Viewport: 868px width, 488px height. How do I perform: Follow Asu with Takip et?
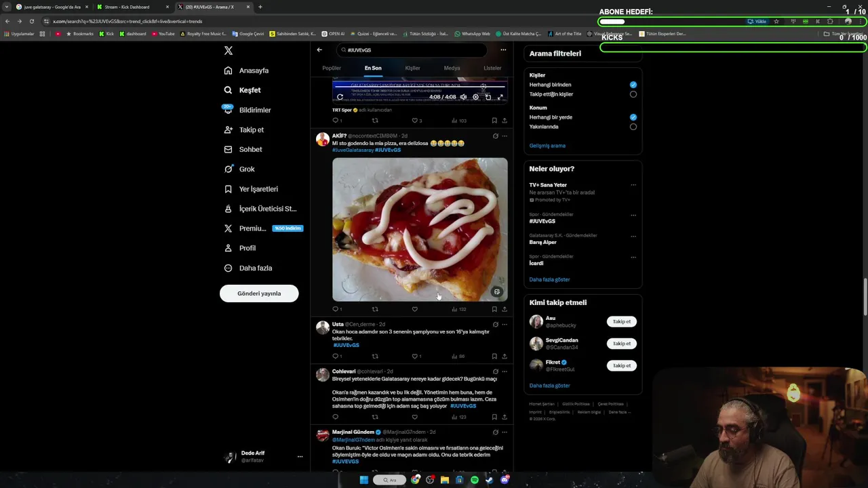click(x=622, y=321)
